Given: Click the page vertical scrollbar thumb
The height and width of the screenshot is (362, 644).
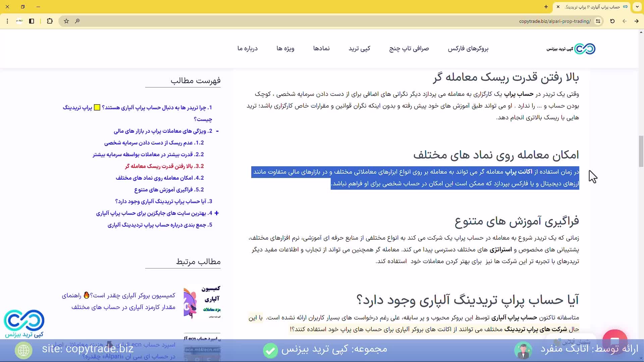Looking at the screenshot, I should coord(641,151).
